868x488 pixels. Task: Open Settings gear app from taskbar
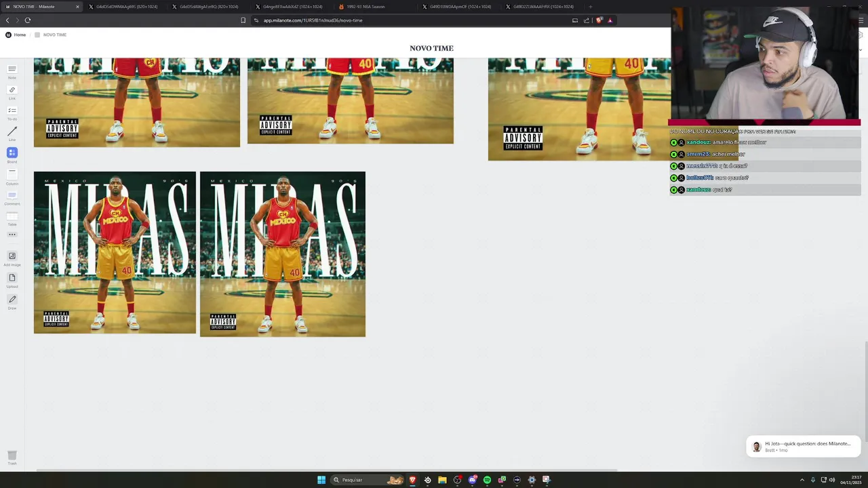[x=532, y=480]
